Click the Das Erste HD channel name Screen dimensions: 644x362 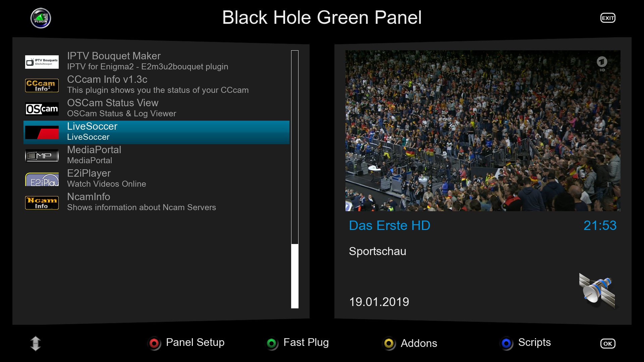389,226
